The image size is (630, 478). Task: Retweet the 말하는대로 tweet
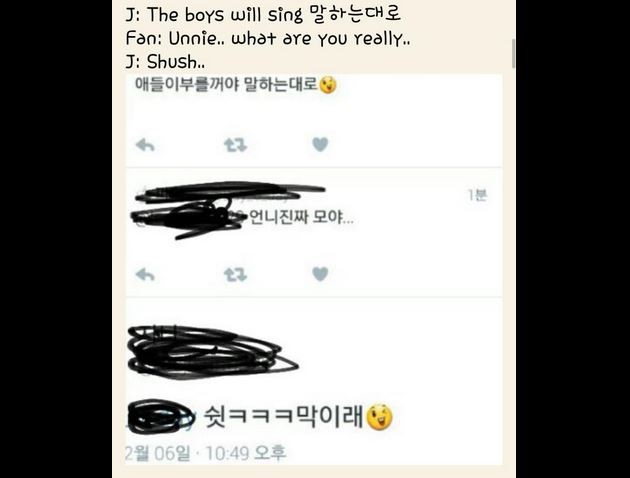click(235, 145)
